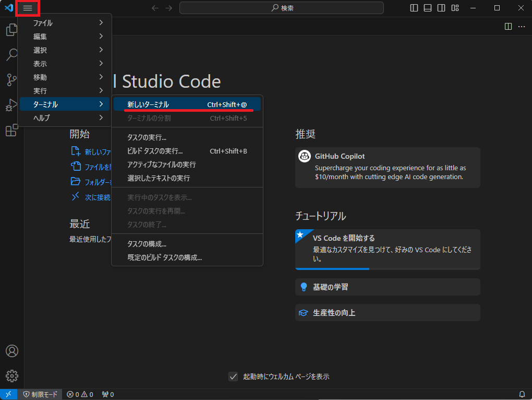The image size is (532, 400).
Task: Click the VS Code logo icon
Action: (9, 7)
